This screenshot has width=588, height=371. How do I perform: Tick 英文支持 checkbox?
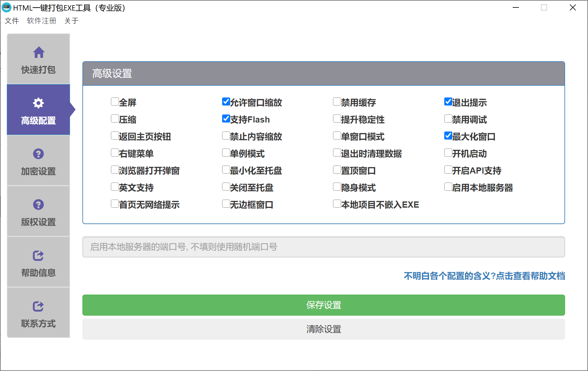(115, 187)
